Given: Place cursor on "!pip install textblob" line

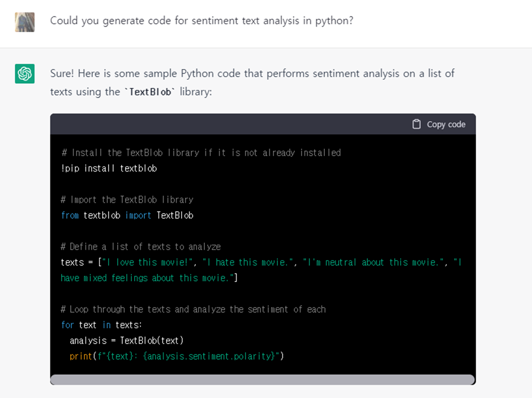Looking at the screenshot, I should pyautogui.click(x=109, y=168).
